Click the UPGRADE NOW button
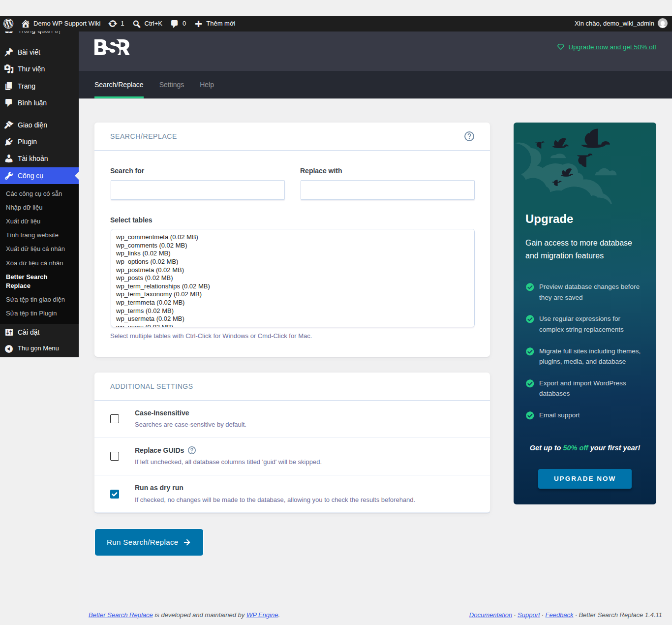The height and width of the screenshot is (625, 672). 585,479
